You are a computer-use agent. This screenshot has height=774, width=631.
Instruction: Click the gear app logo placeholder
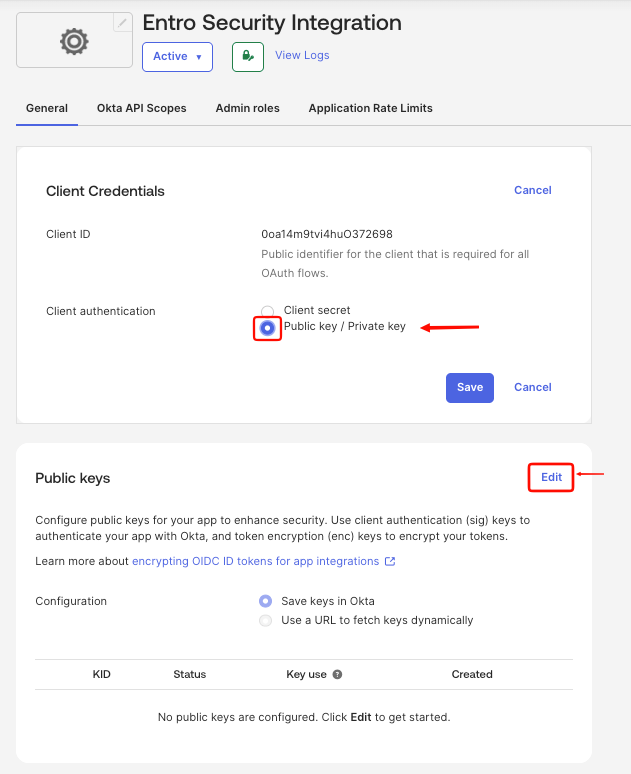tap(74, 40)
